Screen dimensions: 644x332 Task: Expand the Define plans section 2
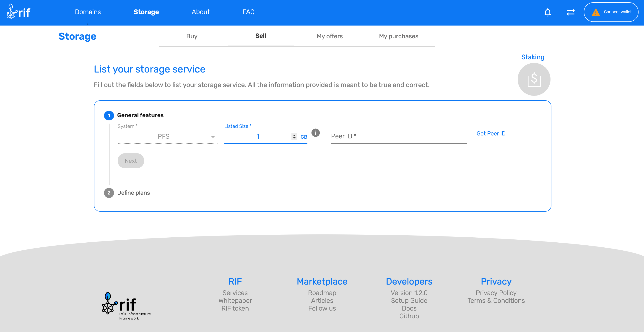(133, 193)
